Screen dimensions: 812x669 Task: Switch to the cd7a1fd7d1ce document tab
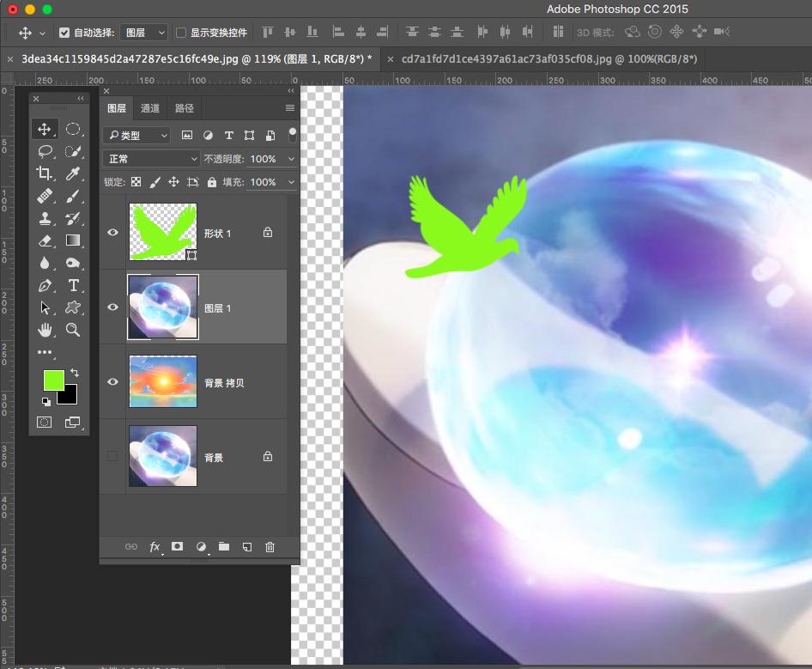click(548, 58)
